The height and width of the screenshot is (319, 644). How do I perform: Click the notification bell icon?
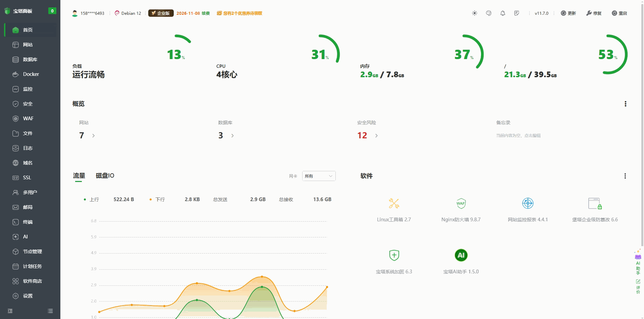click(x=502, y=13)
